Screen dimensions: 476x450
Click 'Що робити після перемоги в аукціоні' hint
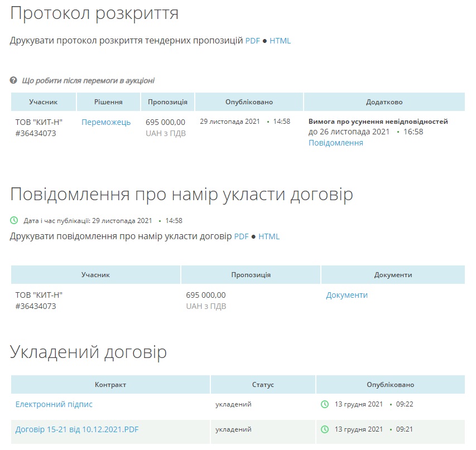(88, 80)
